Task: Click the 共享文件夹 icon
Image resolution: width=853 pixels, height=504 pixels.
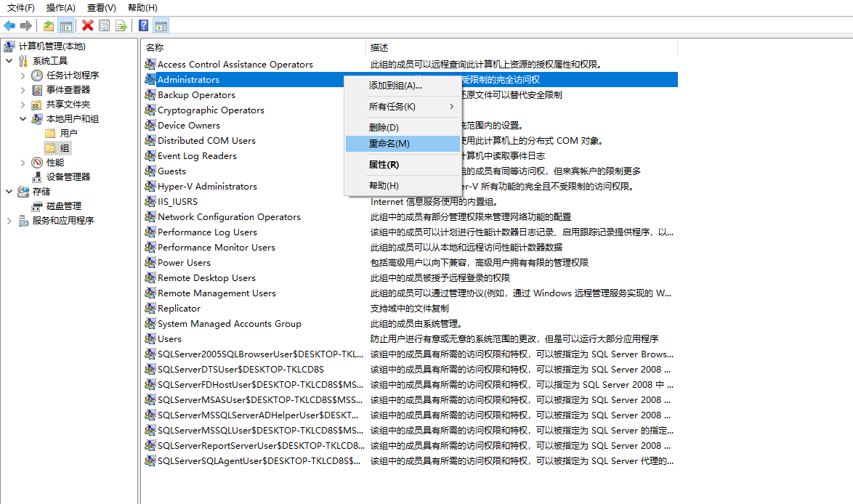Action: pos(37,105)
